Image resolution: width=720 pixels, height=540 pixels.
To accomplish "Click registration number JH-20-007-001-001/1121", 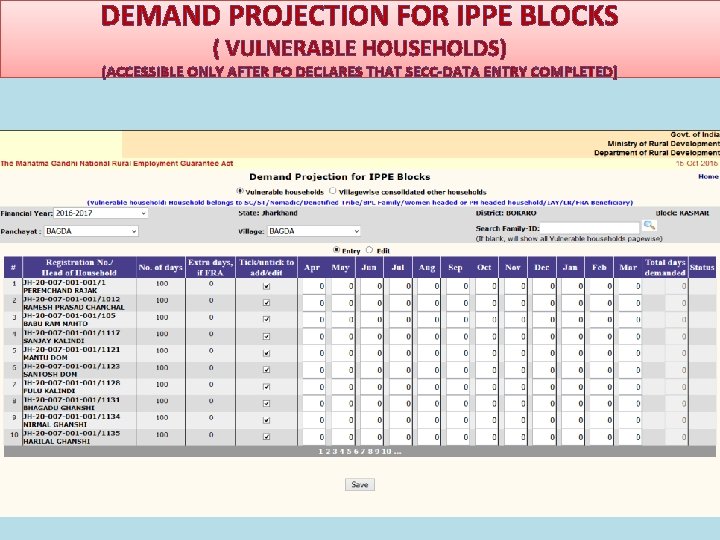I will (72, 349).
